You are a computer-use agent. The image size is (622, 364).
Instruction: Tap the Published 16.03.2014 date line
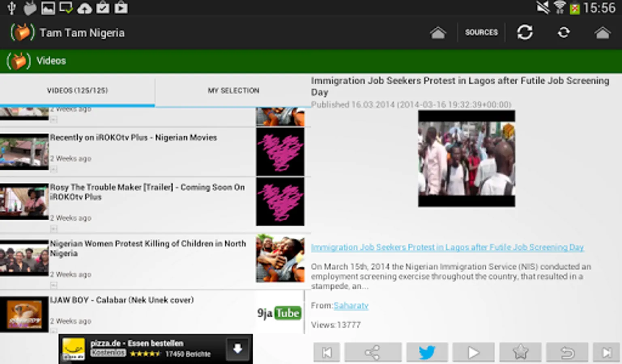411,105
